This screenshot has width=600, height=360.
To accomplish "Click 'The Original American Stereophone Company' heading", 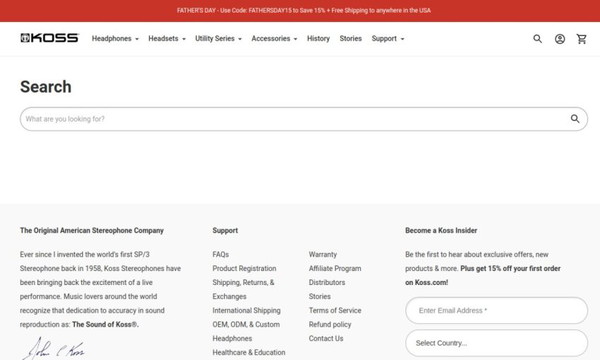I will tap(92, 230).
